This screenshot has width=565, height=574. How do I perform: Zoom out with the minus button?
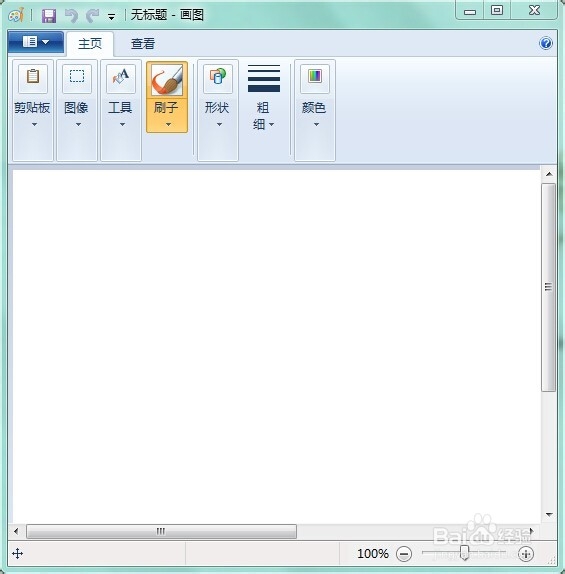[x=404, y=554]
